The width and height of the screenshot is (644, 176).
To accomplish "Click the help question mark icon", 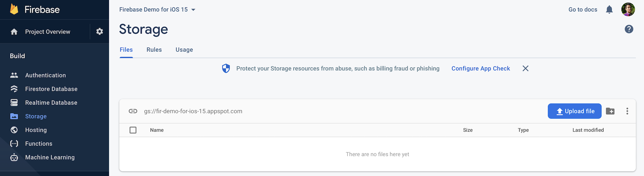I will (x=629, y=29).
